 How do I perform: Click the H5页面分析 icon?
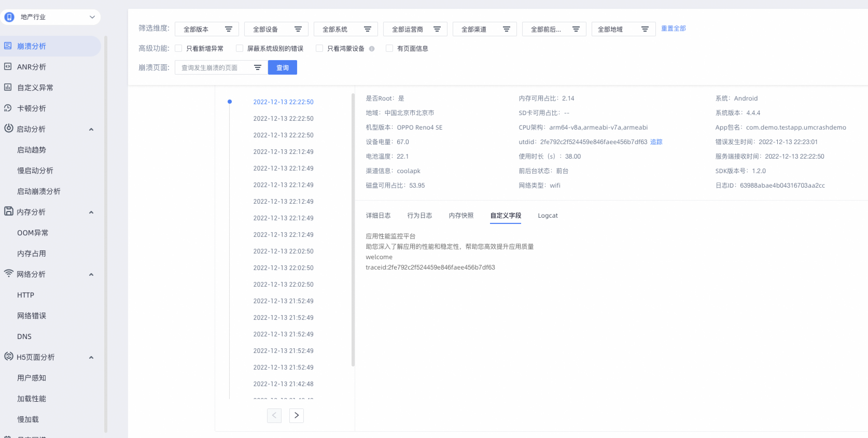coord(8,356)
